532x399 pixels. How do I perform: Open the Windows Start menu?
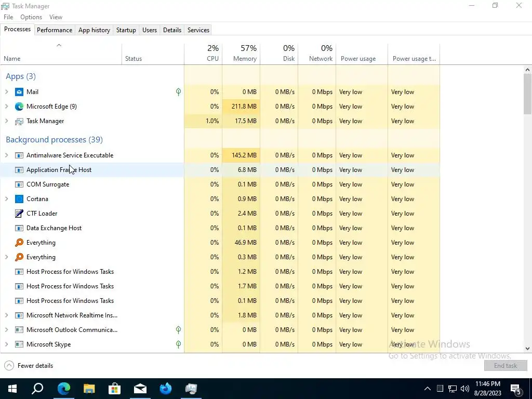coord(12,389)
